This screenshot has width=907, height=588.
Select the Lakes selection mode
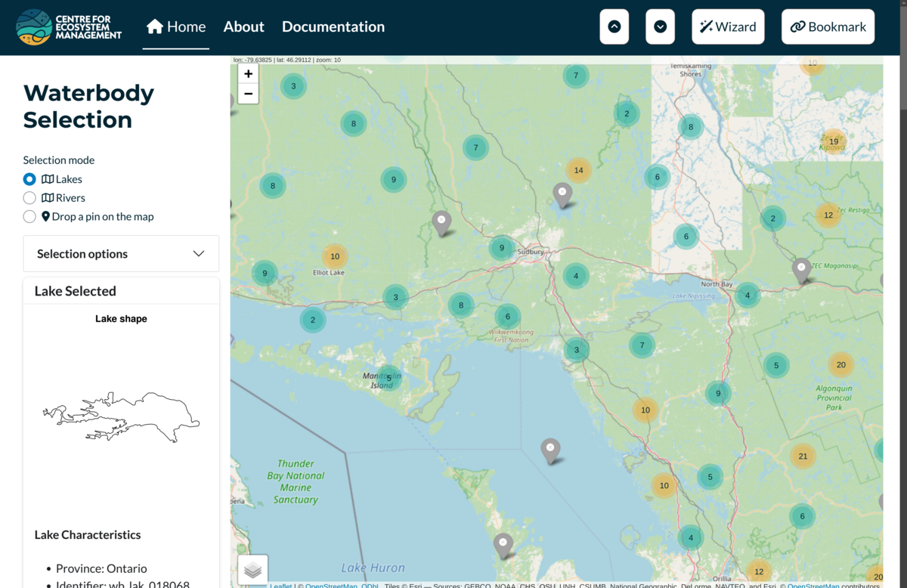pos(29,179)
